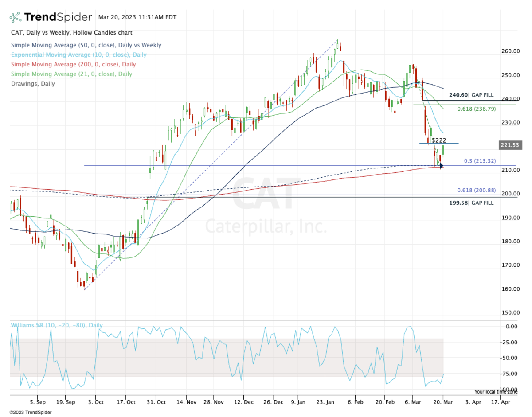532x417 pixels.
Task: Select the $222 resistance level label
Action: 438,140
